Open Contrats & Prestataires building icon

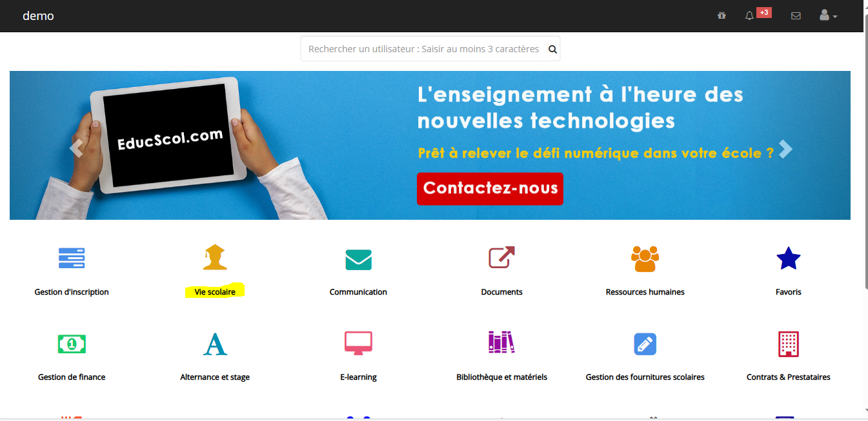pyautogui.click(x=788, y=344)
